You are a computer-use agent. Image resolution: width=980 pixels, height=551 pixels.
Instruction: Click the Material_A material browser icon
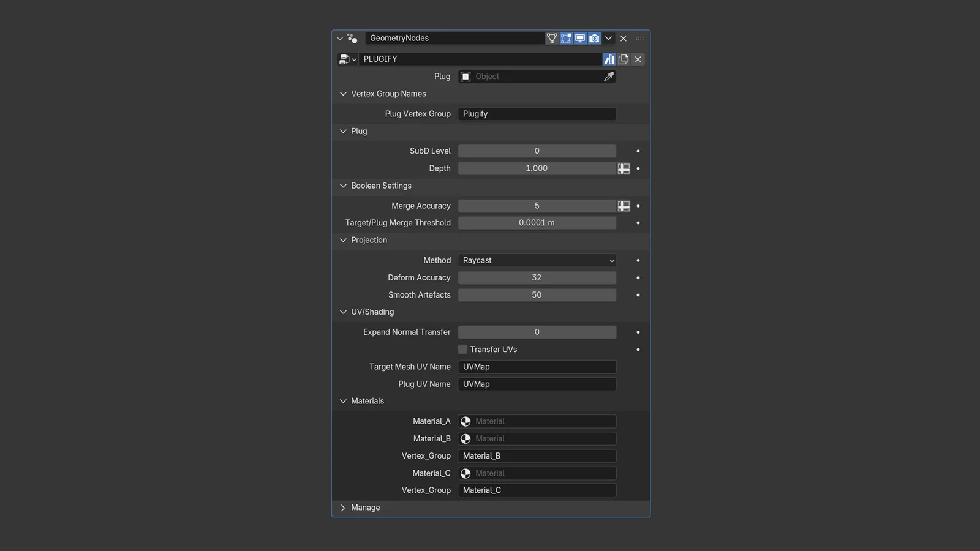tap(466, 421)
